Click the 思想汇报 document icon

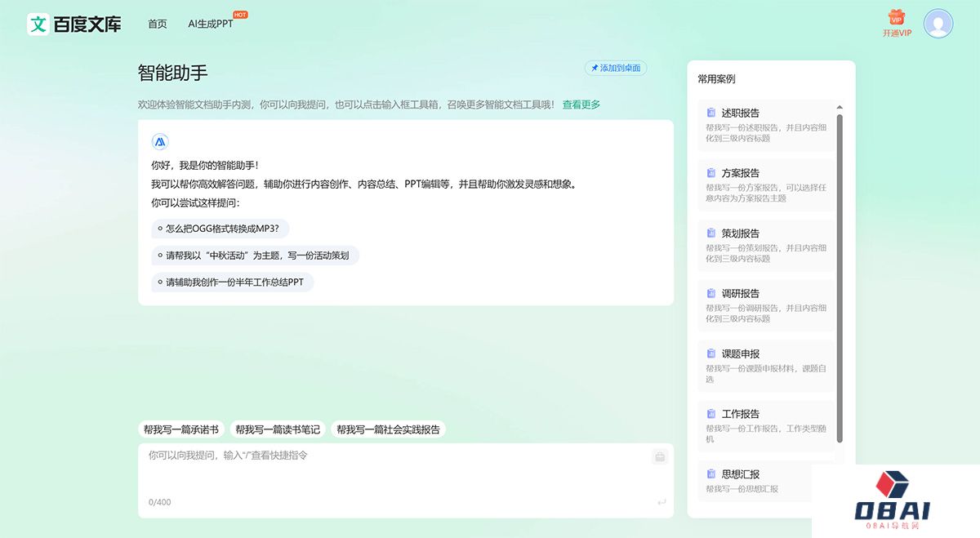point(711,474)
